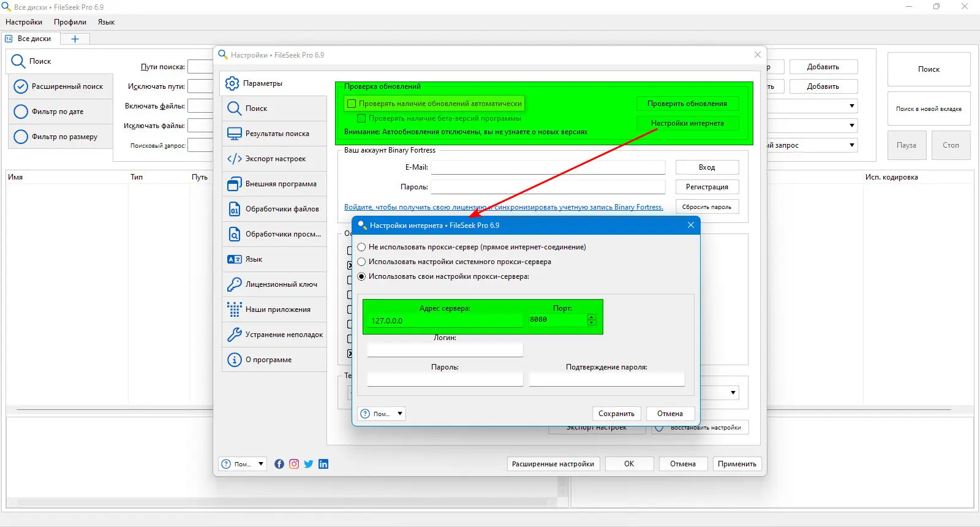Select system proxy settings option
The height and width of the screenshot is (527, 980).
362,262
